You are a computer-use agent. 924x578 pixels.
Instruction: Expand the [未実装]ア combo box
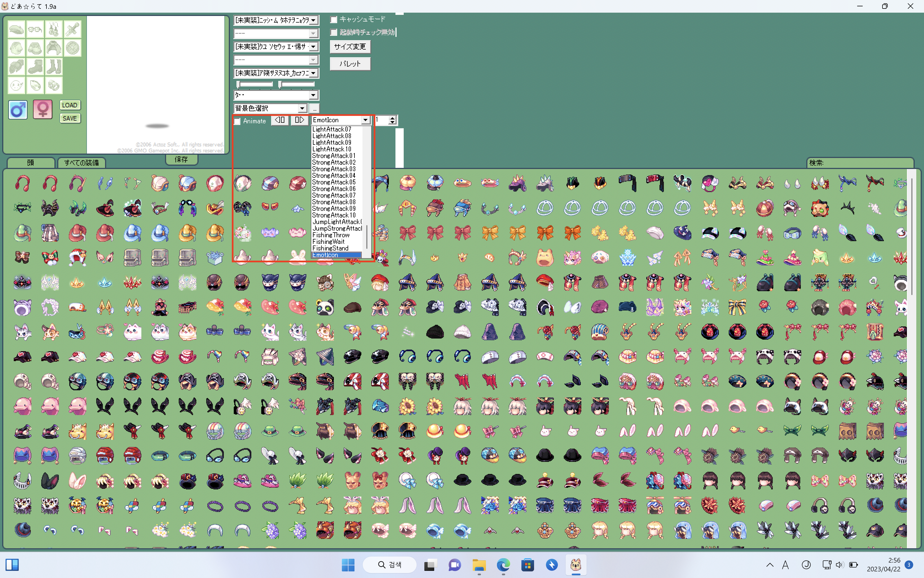(313, 73)
